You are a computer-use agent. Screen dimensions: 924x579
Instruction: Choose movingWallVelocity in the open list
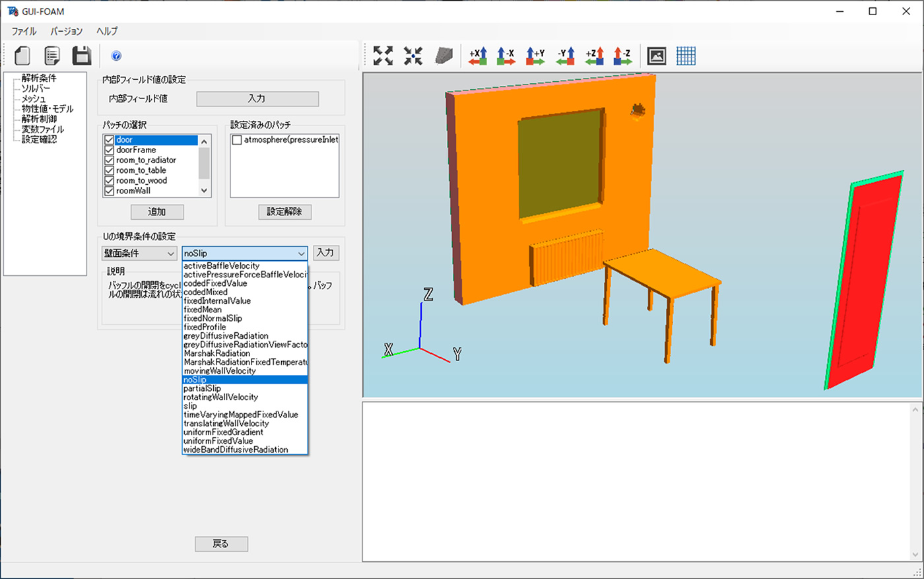coord(220,371)
